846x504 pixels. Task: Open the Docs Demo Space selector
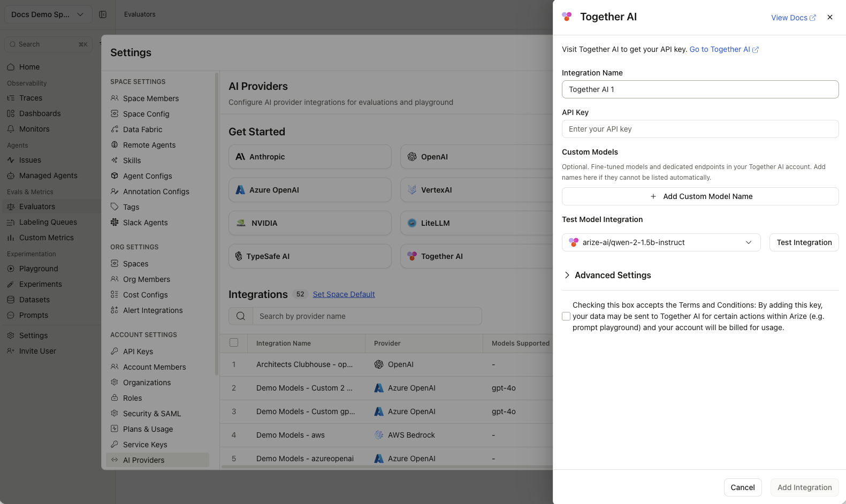pos(47,14)
